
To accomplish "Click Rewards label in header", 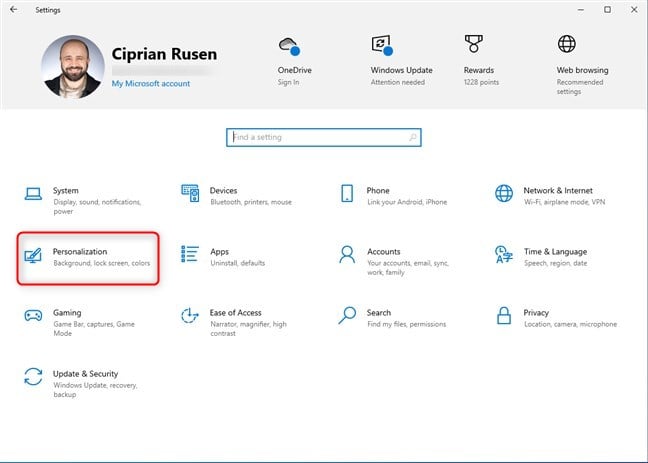I will [x=479, y=70].
